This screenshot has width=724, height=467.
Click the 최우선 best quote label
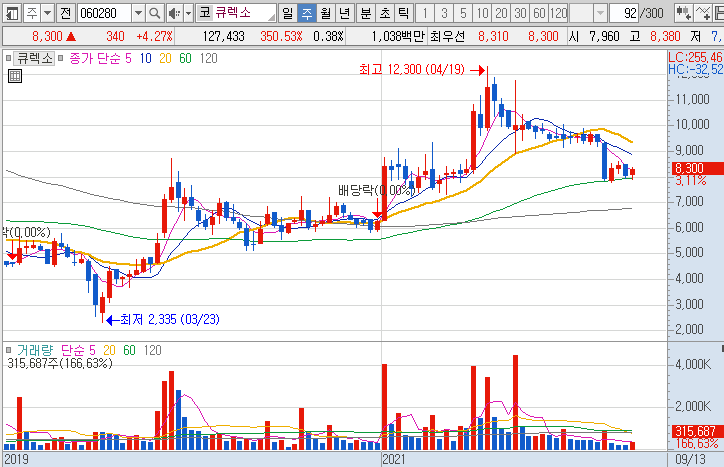tap(447, 36)
